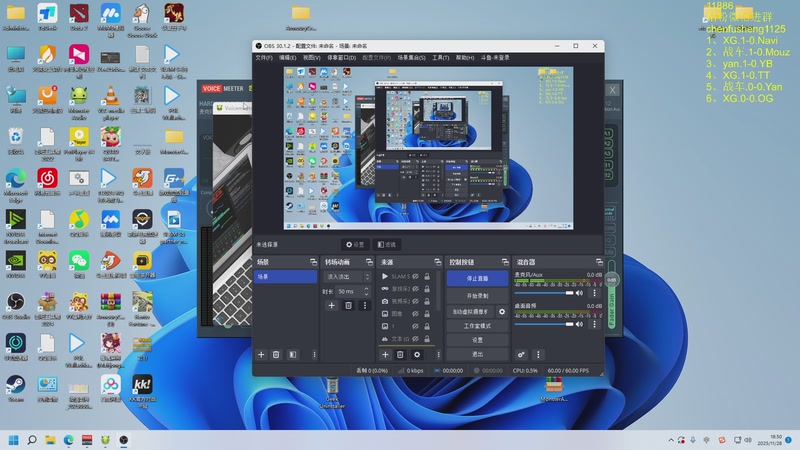Mute the 桌面音频 channel speaker icon
Viewport: 800px width, 450px height.
(579, 324)
